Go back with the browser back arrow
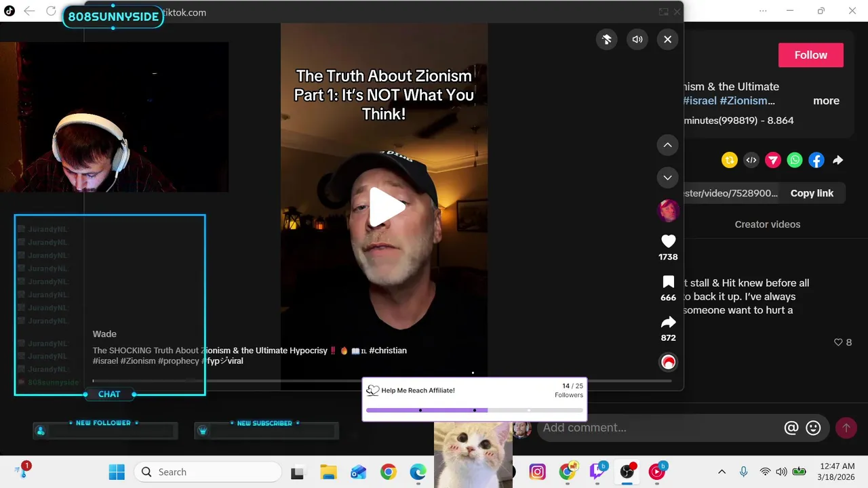This screenshot has height=488, width=868. point(29,11)
